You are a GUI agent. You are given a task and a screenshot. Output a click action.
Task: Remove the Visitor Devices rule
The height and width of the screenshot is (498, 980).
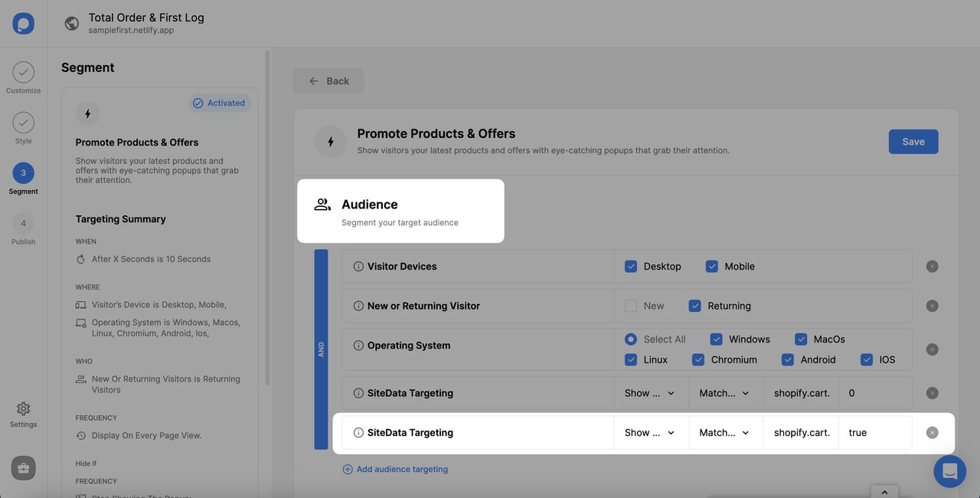coord(932,267)
